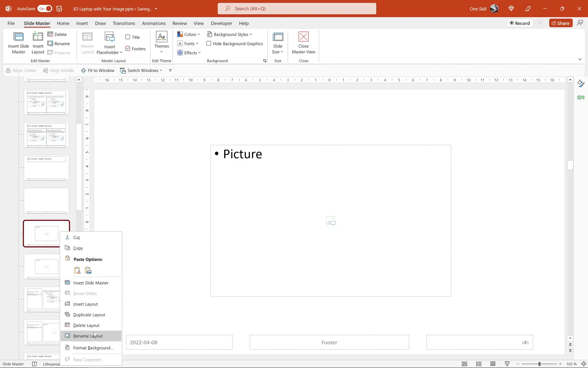
Task: Enable Hide Background Graphics checkbox
Action: (x=209, y=44)
